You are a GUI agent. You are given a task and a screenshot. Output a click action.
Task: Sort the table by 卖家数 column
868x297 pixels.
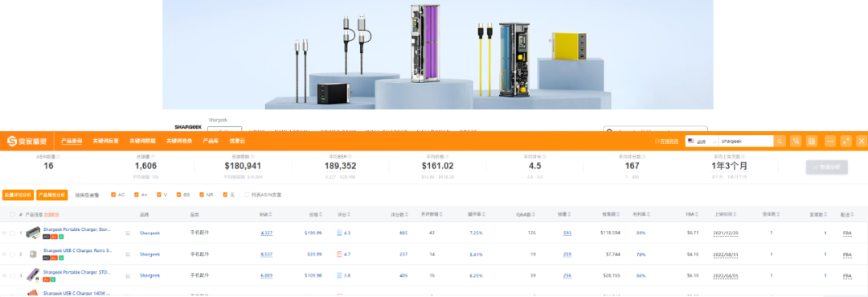coord(817,214)
